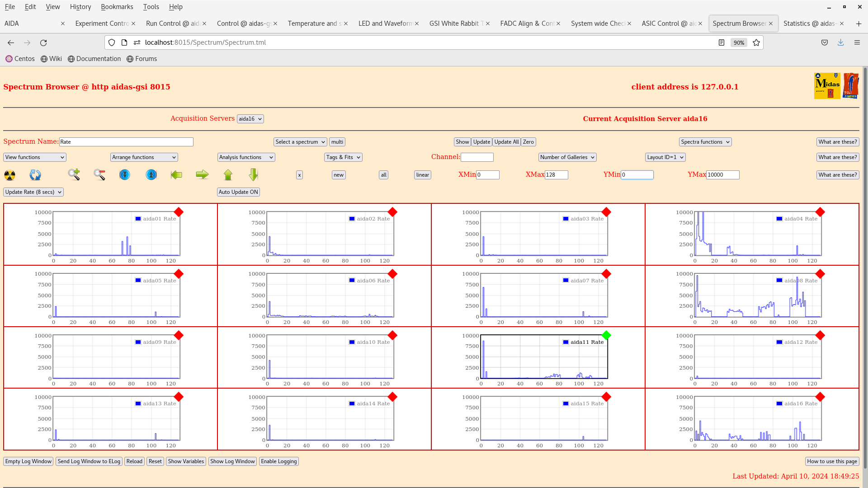Click the radiation symbol icon

(x=9, y=175)
